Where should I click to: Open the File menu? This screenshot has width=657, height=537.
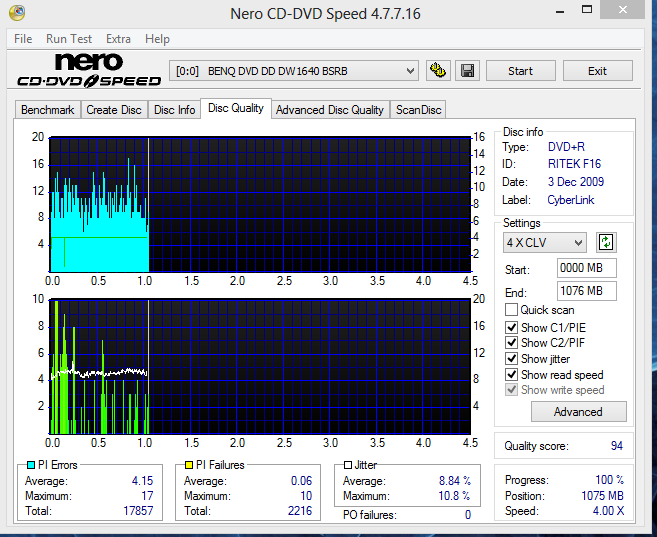click(x=23, y=39)
